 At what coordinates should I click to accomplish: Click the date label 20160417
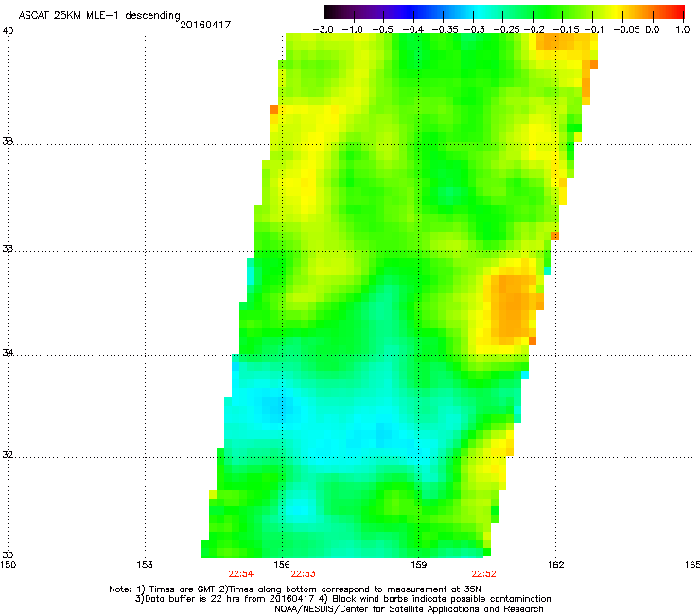[205, 25]
